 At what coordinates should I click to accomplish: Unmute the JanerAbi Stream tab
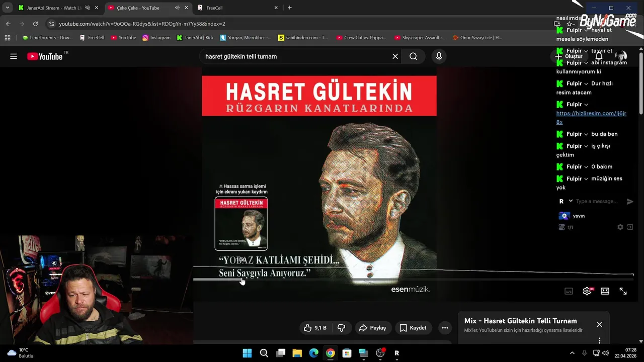pyautogui.click(x=88, y=8)
